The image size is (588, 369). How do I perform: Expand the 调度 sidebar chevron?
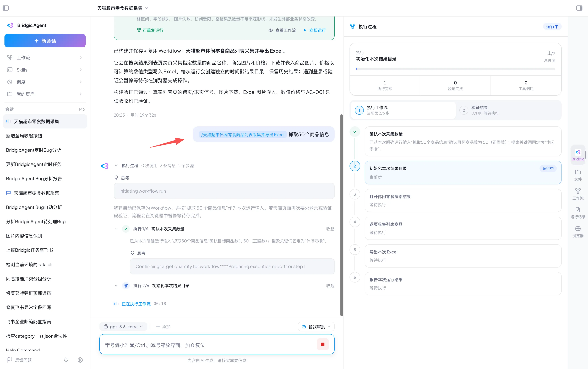click(x=80, y=82)
